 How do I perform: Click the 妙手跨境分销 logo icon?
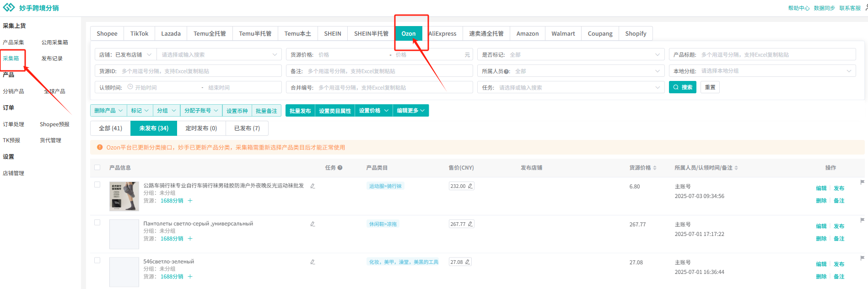point(9,8)
